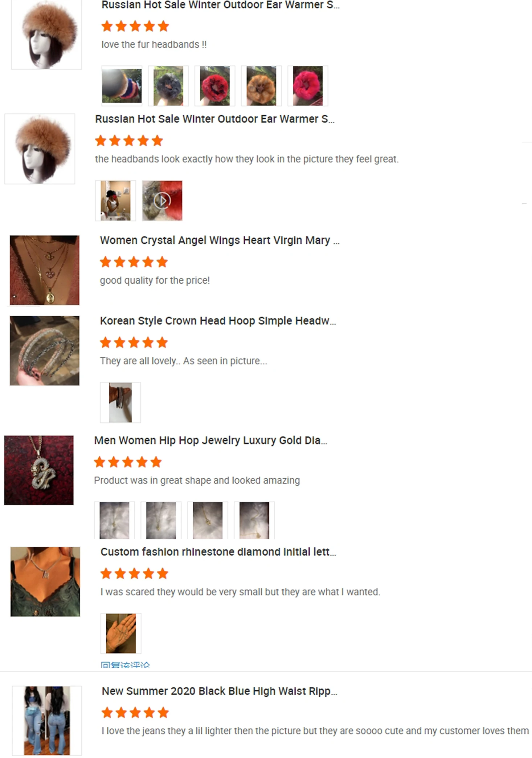
Task: Open the Women Crystal Angel Wings product title
Action: [220, 240]
